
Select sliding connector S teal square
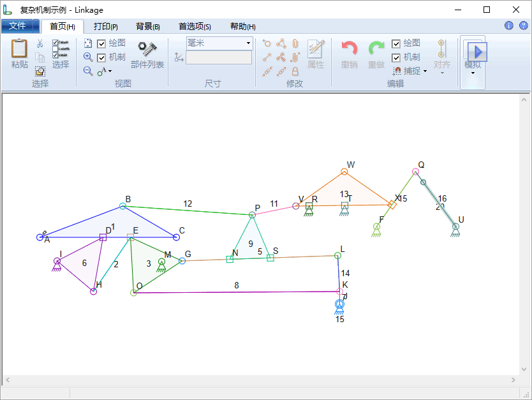270,258
